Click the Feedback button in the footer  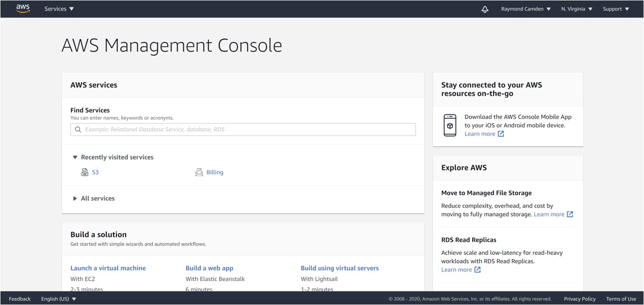pyautogui.click(x=20, y=299)
